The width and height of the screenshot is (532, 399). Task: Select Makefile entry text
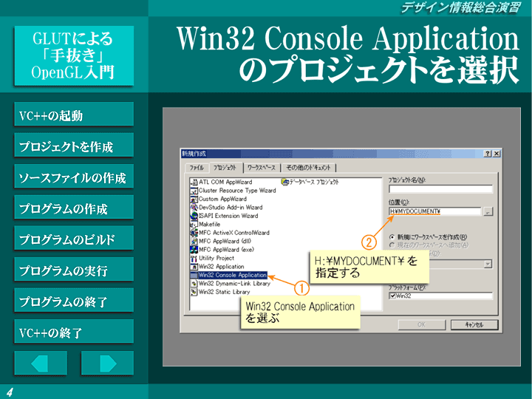point(209,225)
